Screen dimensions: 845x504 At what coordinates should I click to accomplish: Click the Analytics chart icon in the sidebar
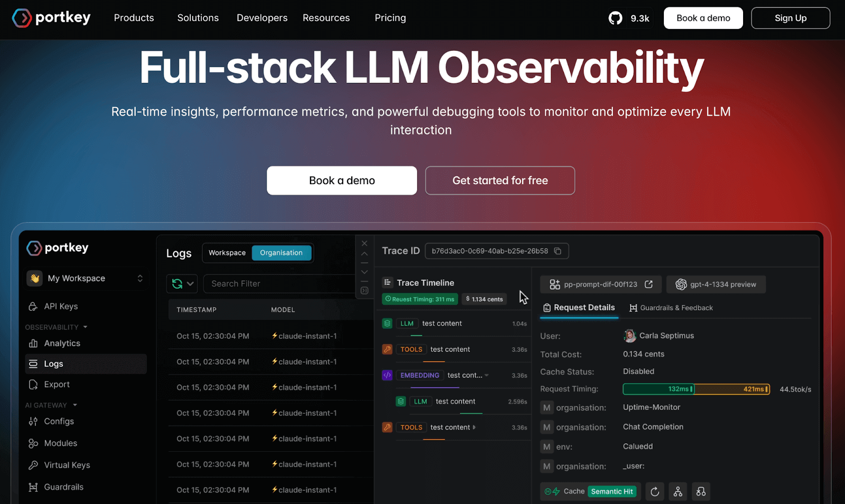(x=33, y=344)
